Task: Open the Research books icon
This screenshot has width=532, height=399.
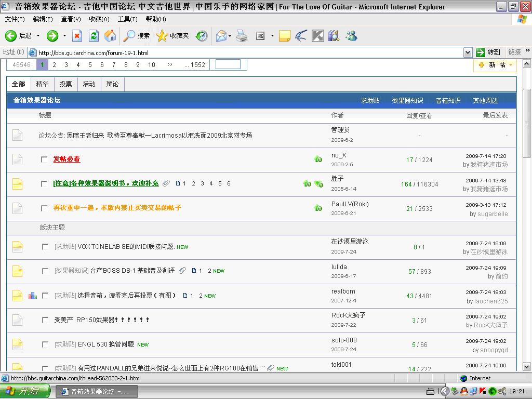Action: [x=334, y=36]
